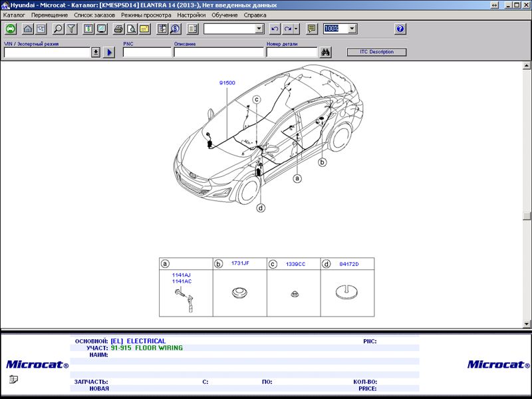The height and width of the screenshot is (399, 532).
Task: Open the Перемещение menu
Action: [49, 15]
